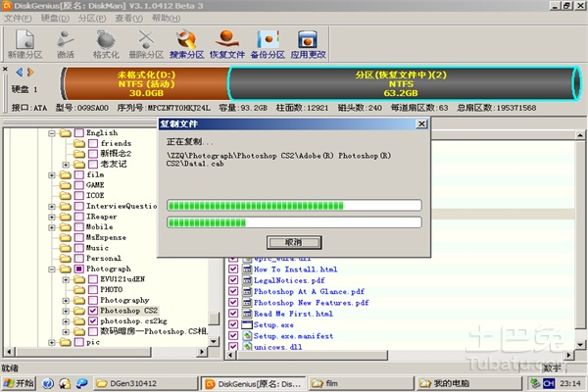Click the Photograph folder icon in tree
This screenshot has height=392, width=588.
66,269
